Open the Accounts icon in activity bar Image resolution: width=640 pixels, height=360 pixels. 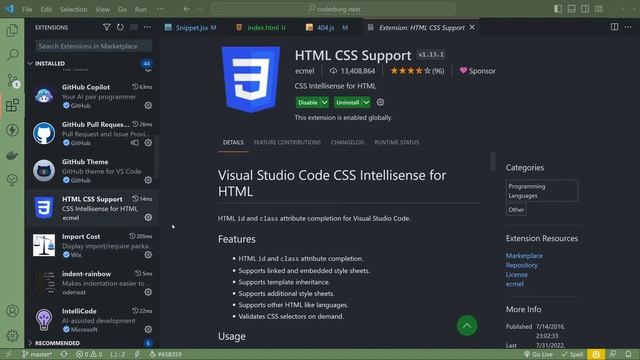pyautogui.click(x=12, y=311)
